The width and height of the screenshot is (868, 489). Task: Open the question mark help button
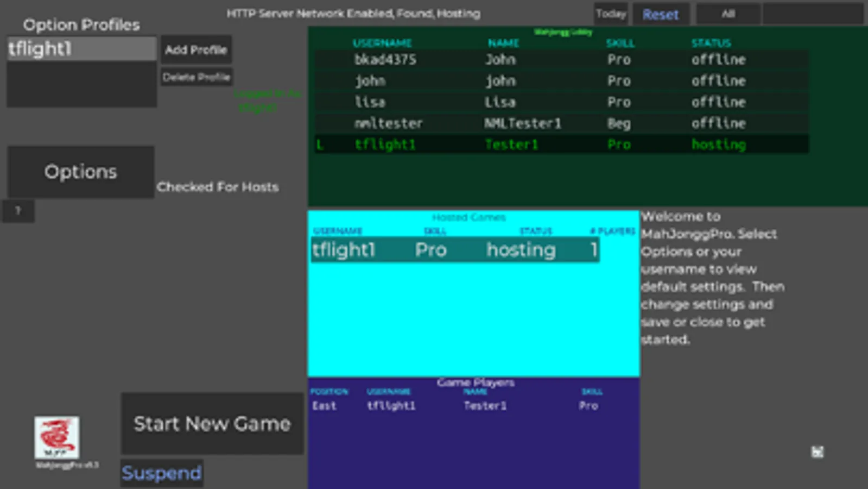point(18,211)
